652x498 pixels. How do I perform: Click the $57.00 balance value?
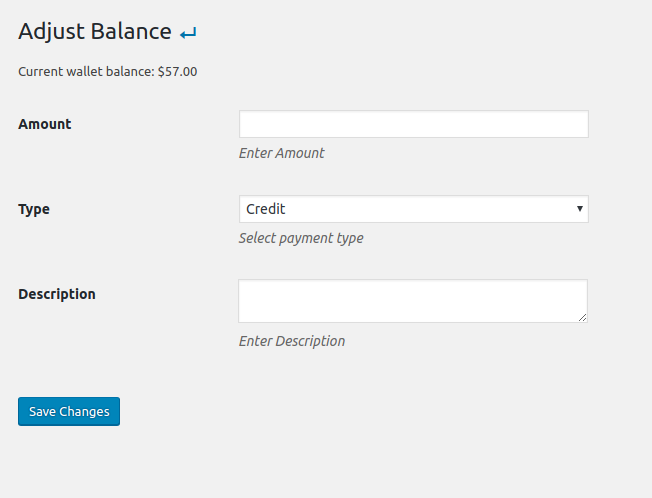click(x=178, y=72)
